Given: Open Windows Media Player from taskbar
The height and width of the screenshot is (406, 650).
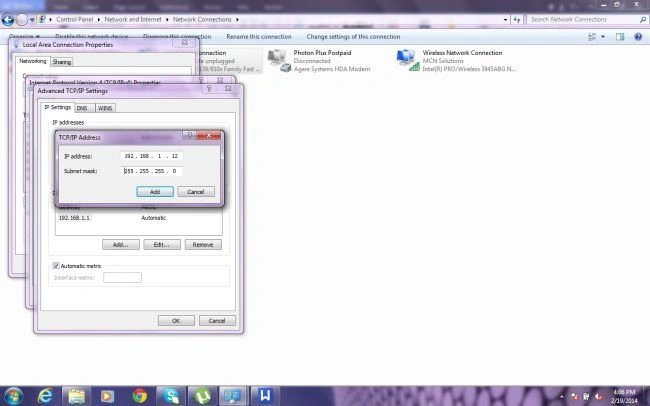Looking at the screenshot, I should tap(107, 396).
